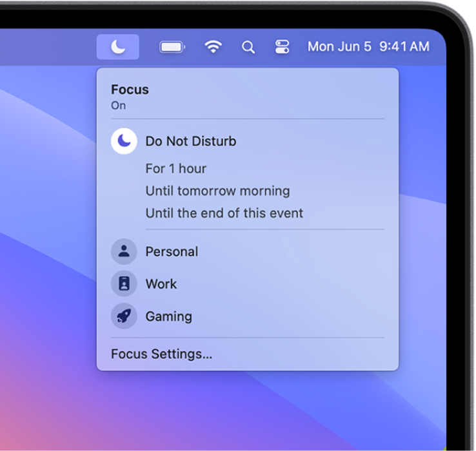Click the Work focus badge icon
The height and width of the screenshot is (451, 476).
pos(124,283)
